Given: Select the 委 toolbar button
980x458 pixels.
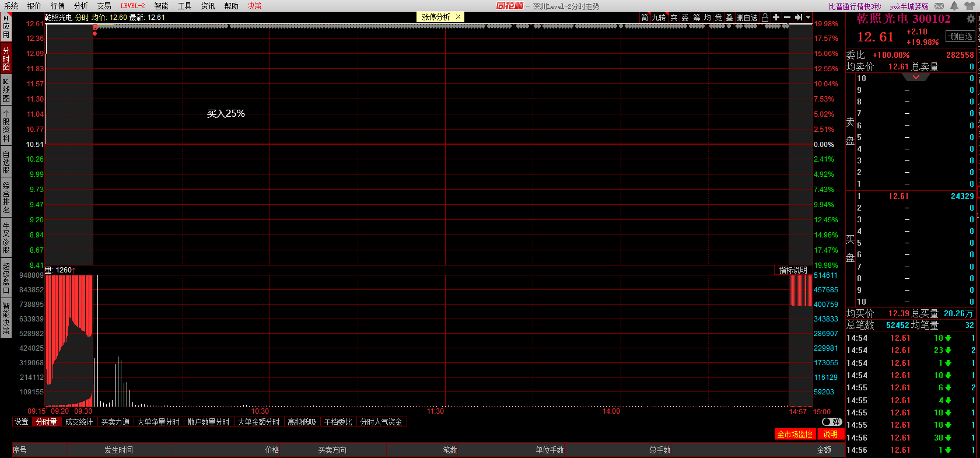Looking at the screenshot, I should coord(685,18).
